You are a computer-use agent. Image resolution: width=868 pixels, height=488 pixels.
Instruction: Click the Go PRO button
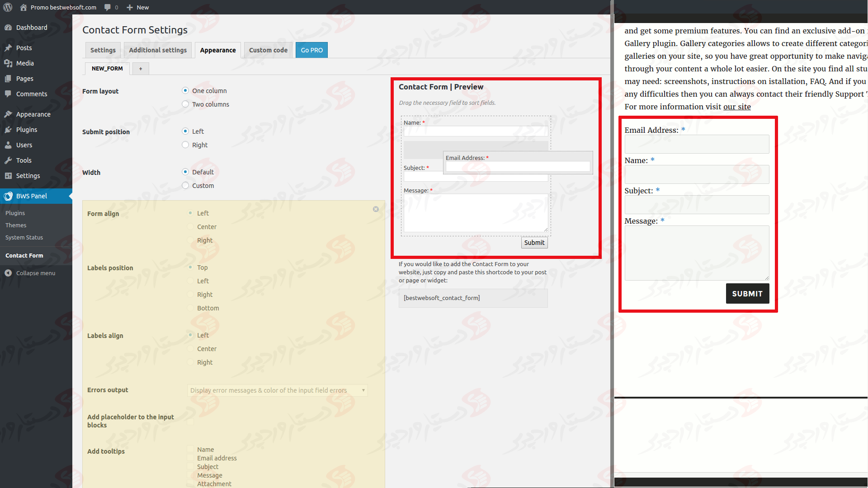tap(311, 49)
